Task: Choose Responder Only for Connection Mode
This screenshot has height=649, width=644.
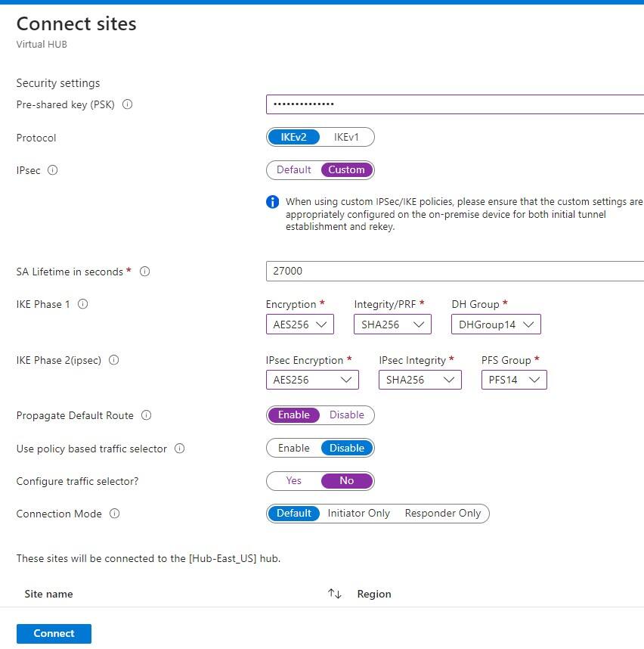Action: click(x=443, y=513)
